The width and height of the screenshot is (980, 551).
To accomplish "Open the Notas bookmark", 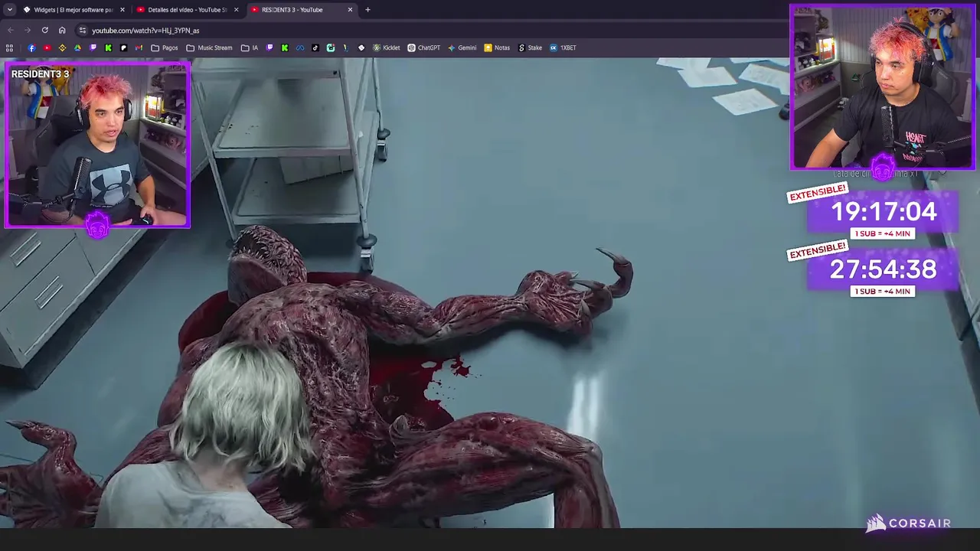I will 497,47.
